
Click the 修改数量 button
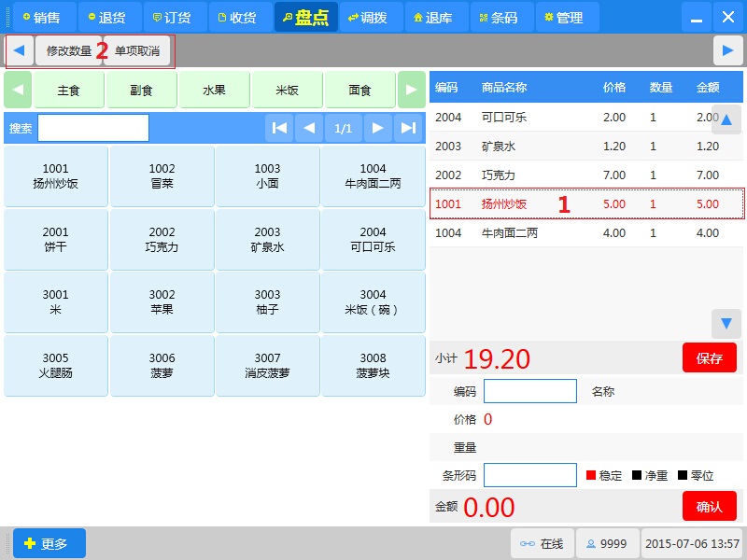[68, 50]
